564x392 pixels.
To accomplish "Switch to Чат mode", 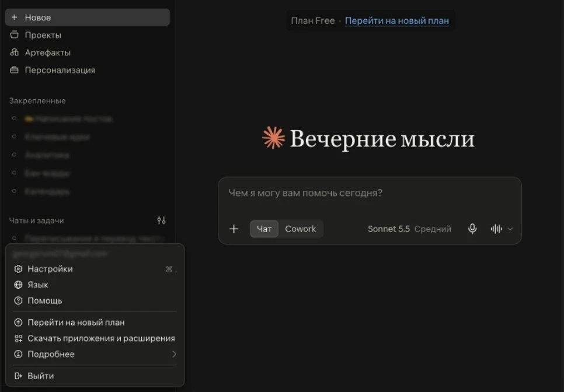I will click(264, 229).
